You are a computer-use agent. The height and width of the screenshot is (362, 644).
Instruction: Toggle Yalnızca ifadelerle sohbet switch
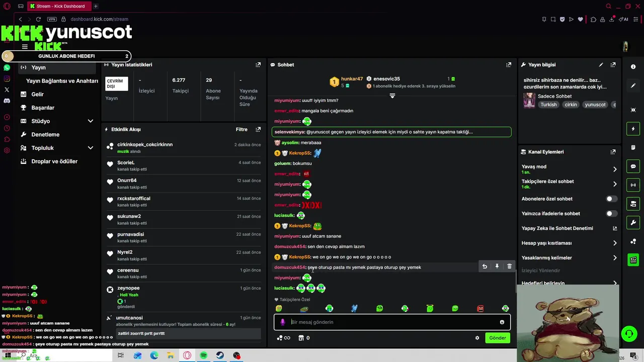click(611, 214)
